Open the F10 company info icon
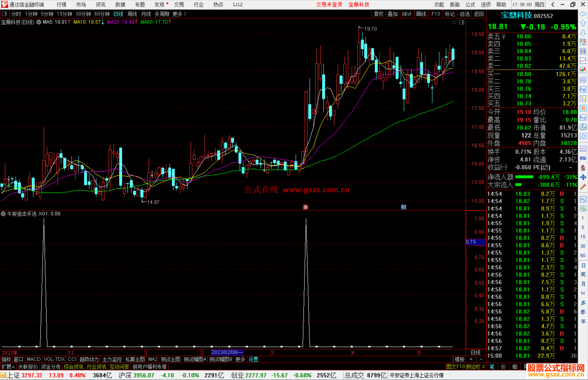588x380 pixels. pyautogui.click(x=583, y=89)
